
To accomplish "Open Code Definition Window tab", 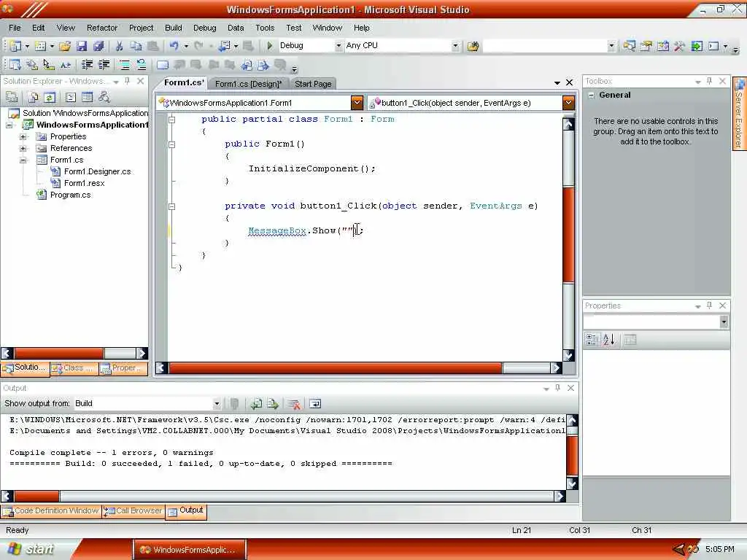I will pyautogui.click(x=51, y=510).
